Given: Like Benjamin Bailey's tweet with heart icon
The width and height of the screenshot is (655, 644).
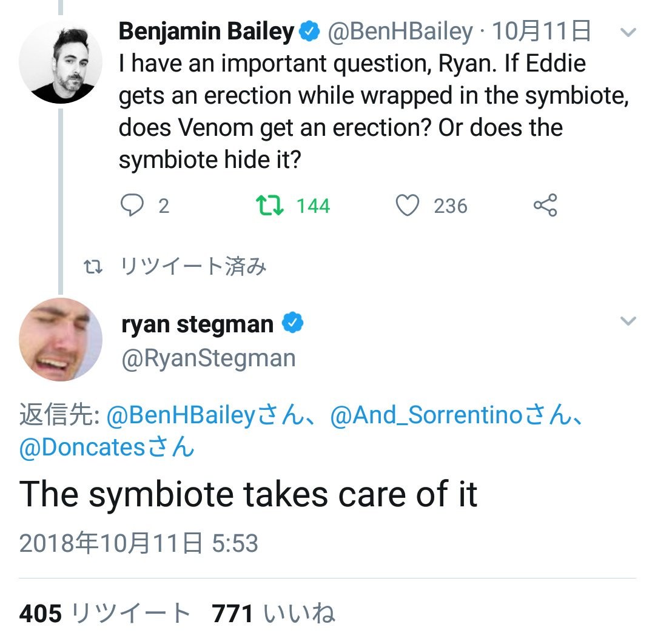Looking at the screenshot, I should click(408, 206).
